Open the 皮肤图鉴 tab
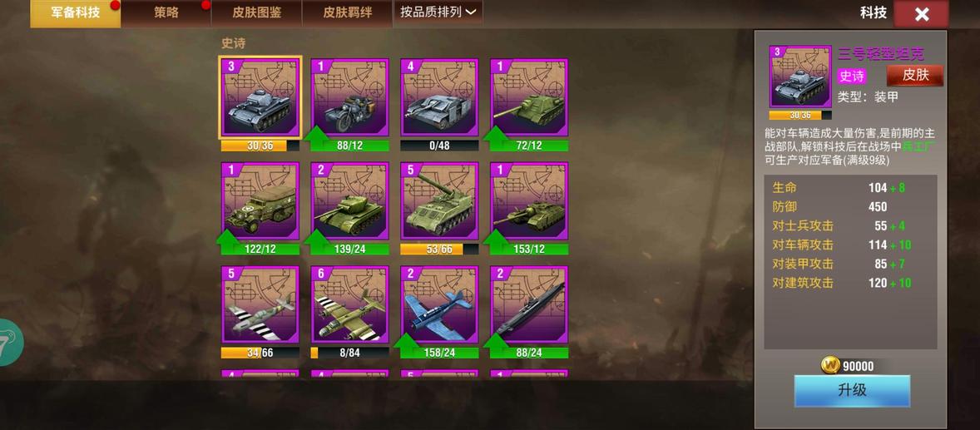This screenshot has height=430, width=980. 257,12
